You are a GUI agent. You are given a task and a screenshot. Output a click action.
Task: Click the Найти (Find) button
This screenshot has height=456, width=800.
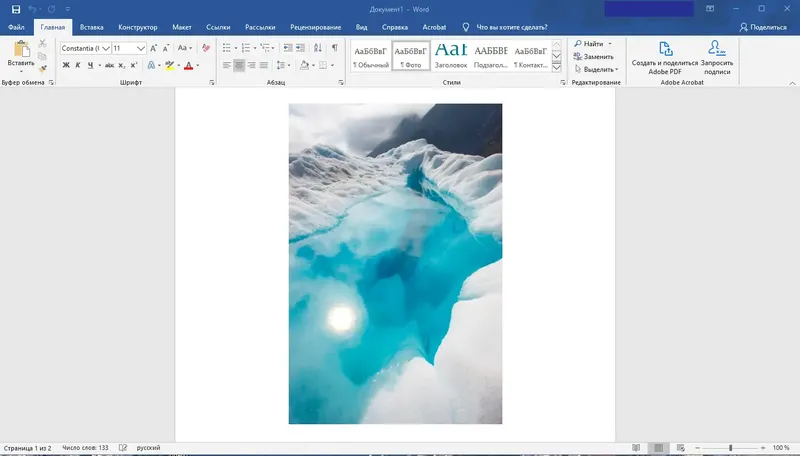coord(588,44)
